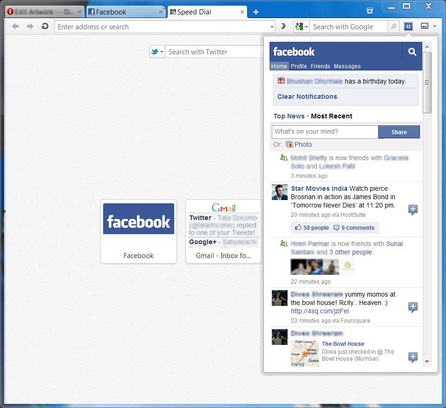Click the Facebook panel search magnifier

(x=412, y=52)
